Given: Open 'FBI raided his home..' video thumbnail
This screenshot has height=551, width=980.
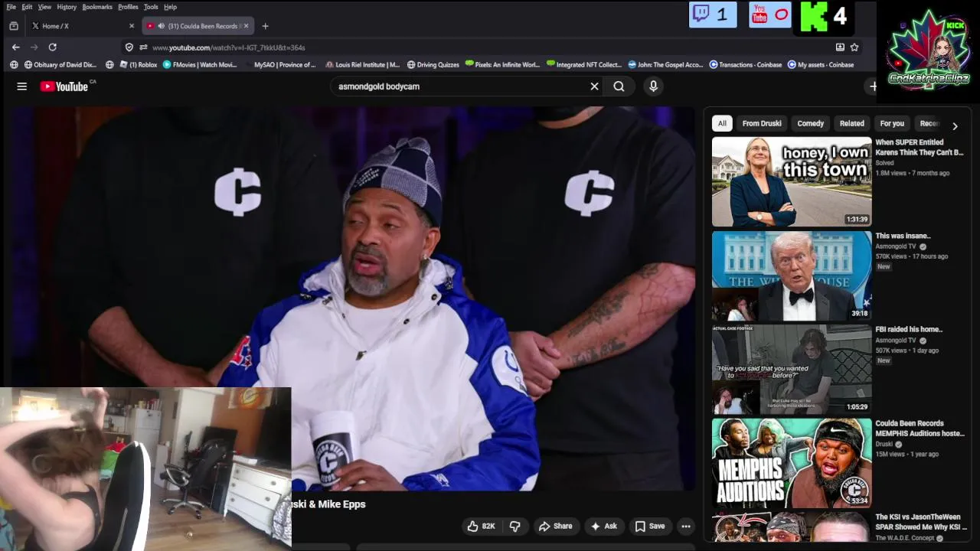Looking at the screenshot, I should click(x=792, y=370).
